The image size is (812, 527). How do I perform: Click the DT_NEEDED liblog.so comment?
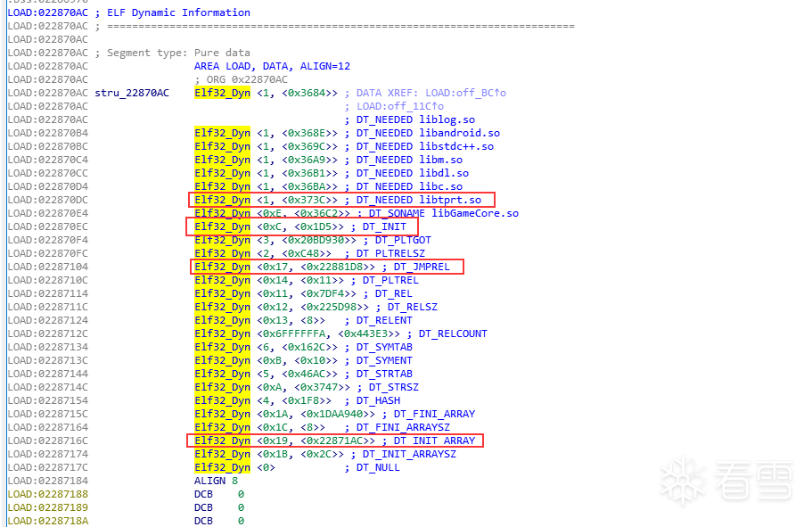coord(416,119)
